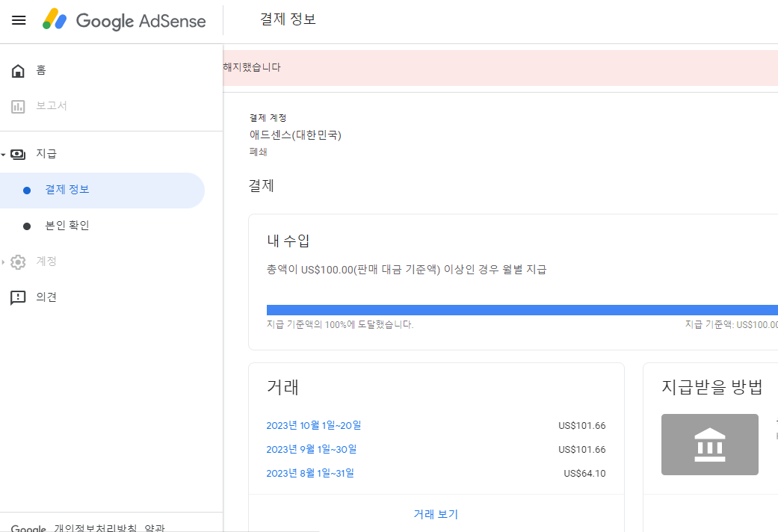Viewport: 778px width, 532px height.
Task: Select the 결제 정보 menu item
Action: pyautogui.click(x=69, y=190)
